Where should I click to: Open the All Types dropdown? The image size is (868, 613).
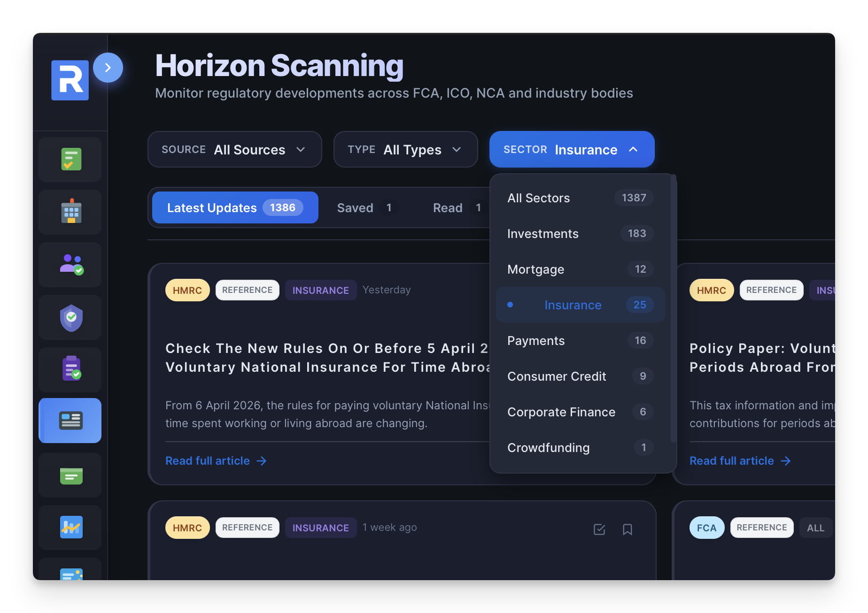[405, 149]
